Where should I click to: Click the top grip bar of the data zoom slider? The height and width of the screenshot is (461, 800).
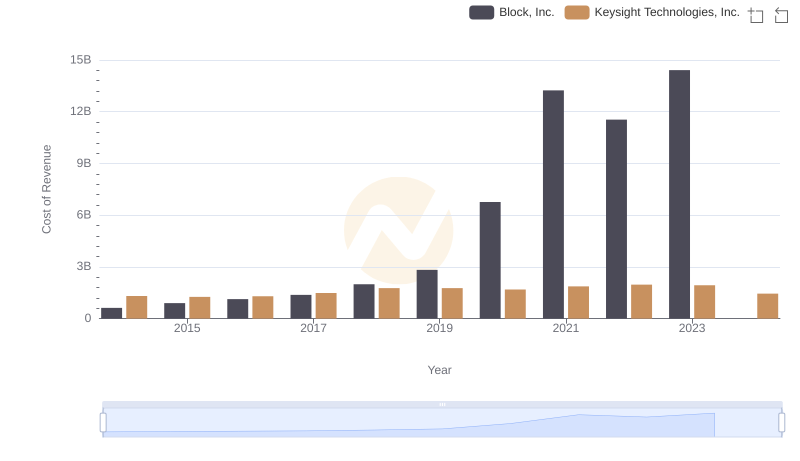[442, 404]
